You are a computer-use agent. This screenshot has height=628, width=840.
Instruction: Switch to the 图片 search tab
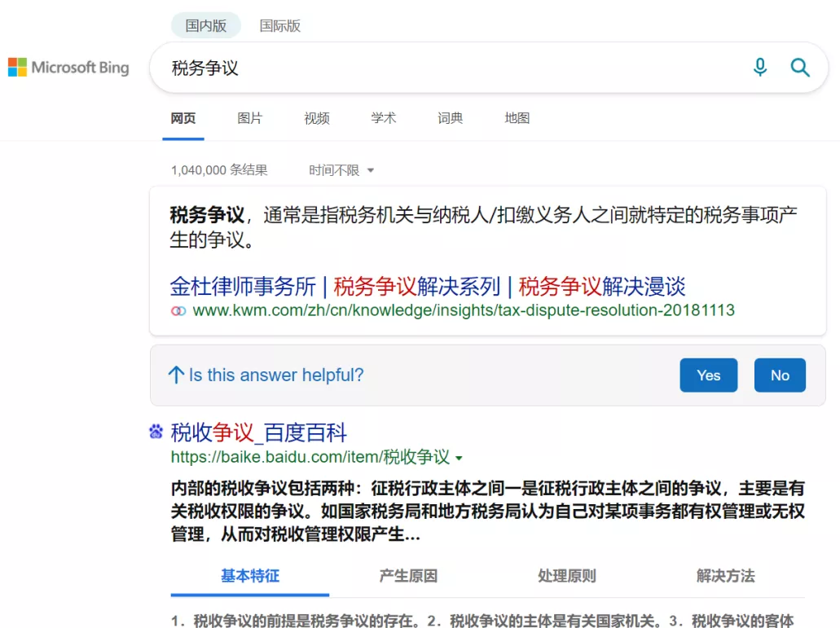pos(249,118)
